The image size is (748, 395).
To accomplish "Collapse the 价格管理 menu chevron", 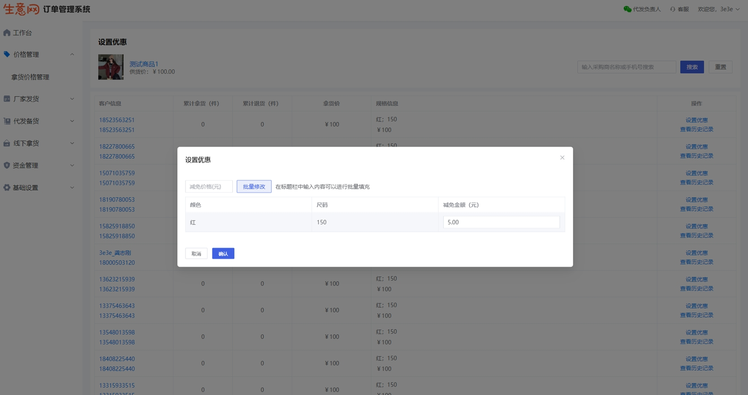I will (72, 54).
